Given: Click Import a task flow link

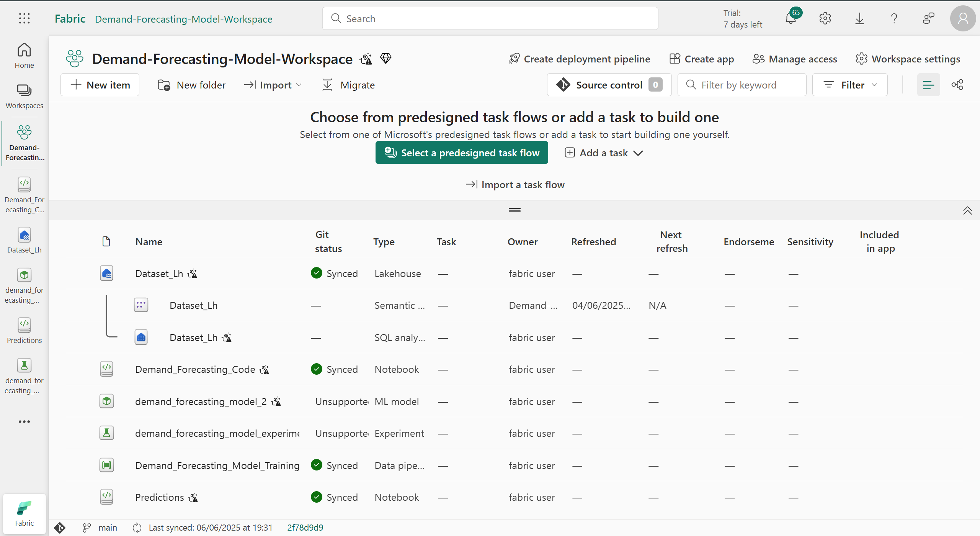Looking at the screenshot, I should coord(515,185).
